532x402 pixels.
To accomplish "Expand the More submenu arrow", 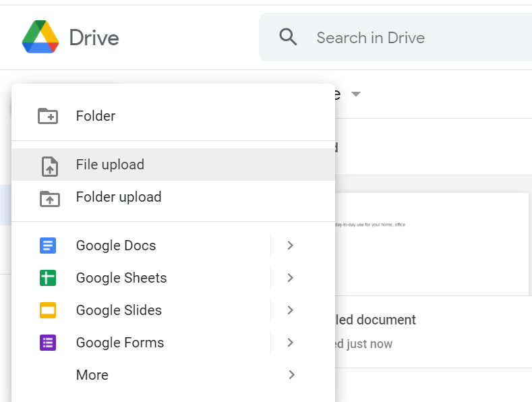I will [291, 375].
